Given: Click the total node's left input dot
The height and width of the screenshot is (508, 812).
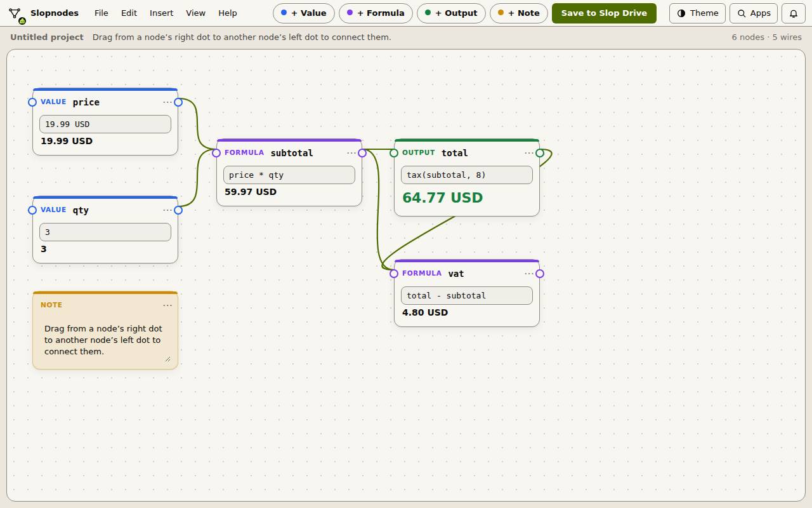Looking at the screenshot, I should click(394, 153).
